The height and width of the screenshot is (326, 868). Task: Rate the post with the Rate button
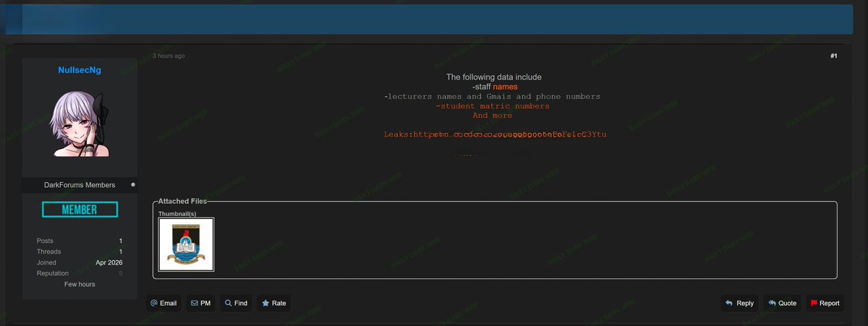point(273,303)
